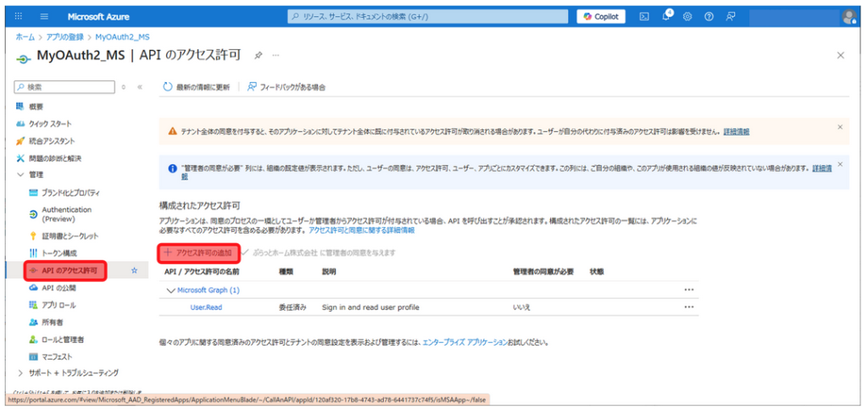The image size is (868, 409).
Task: Open the notifications bell
Action: click(665, 17)
